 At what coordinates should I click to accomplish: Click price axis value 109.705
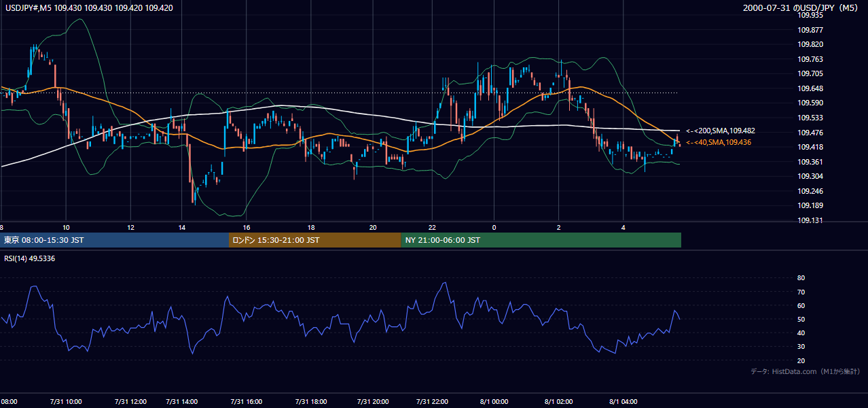pos(810,74)
